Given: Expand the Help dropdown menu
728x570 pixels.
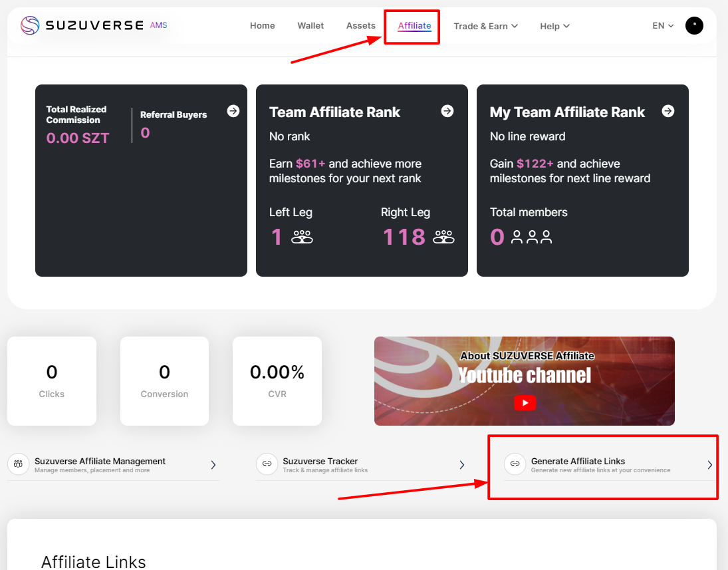Looking at the screenshot, I should tap(554, 26).
